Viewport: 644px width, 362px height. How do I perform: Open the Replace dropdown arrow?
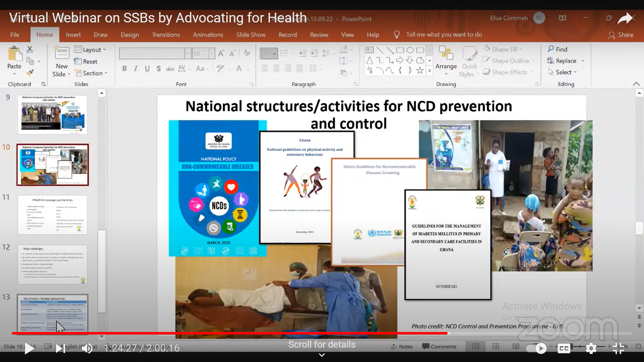(x=583, y=61)
